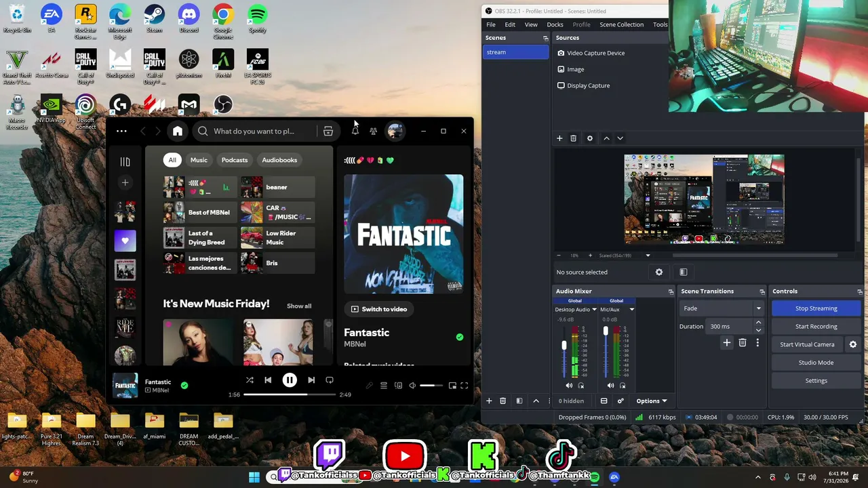Open the OBS View menu

pos(531,24)
